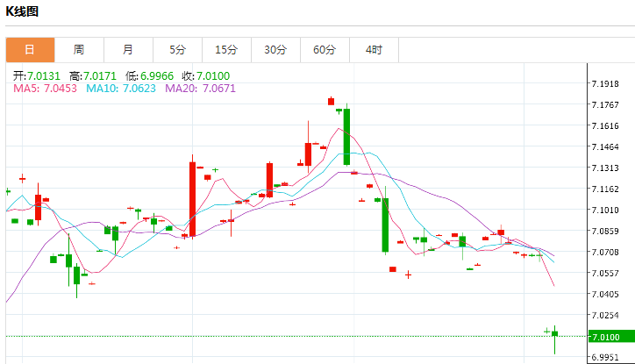Viewport: 635px width, 364px height.
Task: Open the 月 monthly chart tab
Action: [128, 50]
